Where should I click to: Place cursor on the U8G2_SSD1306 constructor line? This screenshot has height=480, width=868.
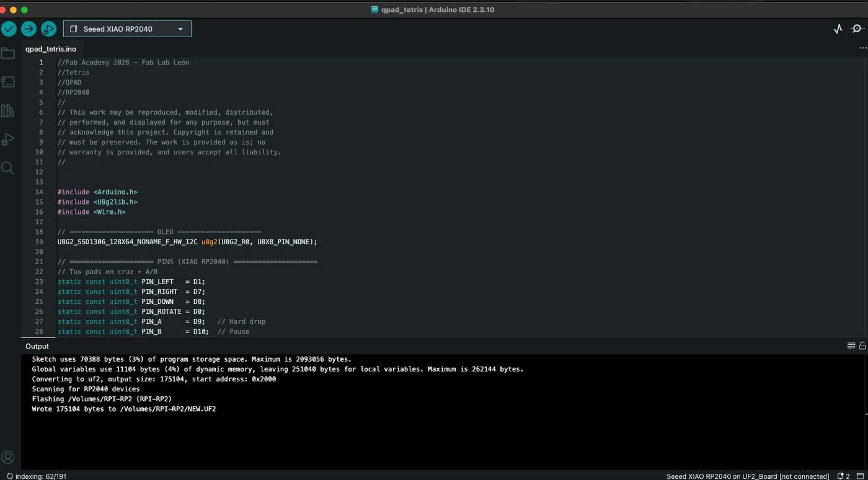[187, 242]
